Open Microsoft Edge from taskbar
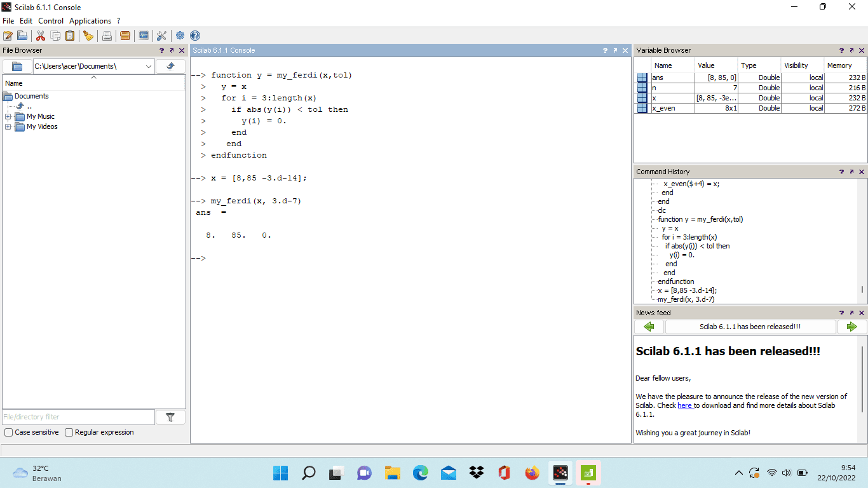This screenshot has height=488, width=868. (420, 473)
